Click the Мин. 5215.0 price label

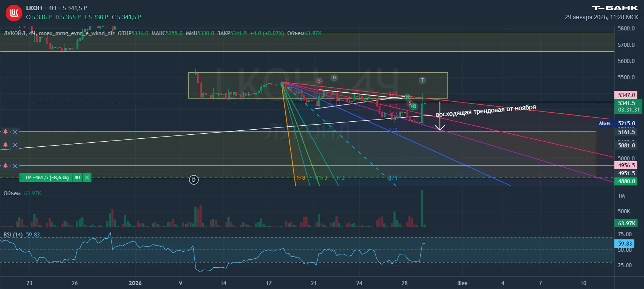click(617, 123)
